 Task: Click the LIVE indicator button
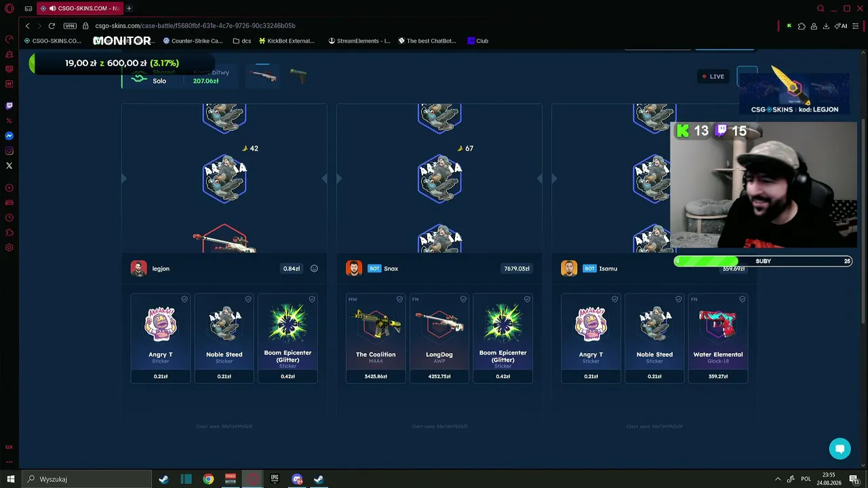coord(713,77)
